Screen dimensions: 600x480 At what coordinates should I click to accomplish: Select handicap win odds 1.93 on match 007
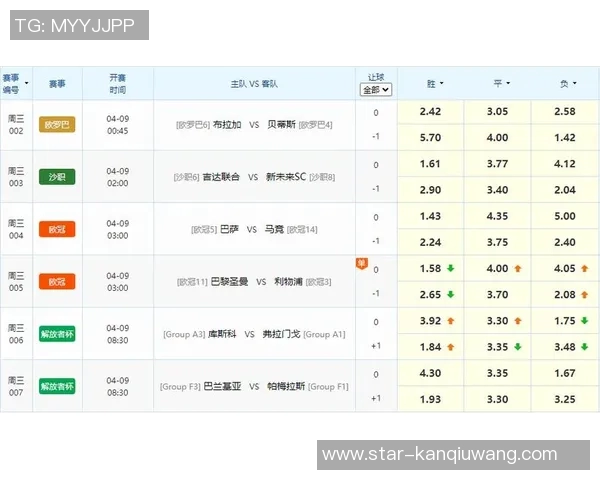click(x=430, y=399)
